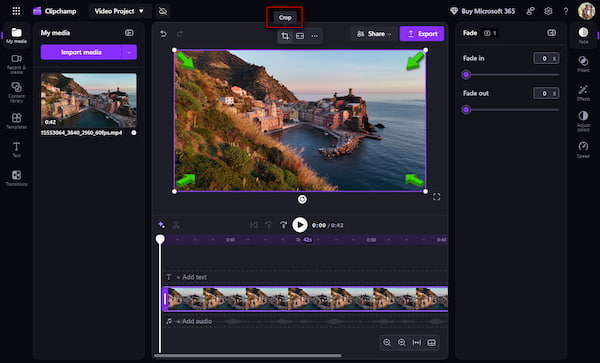Click the Import media button
Viewport: 600px width, 363px height.
pos(81,52)
